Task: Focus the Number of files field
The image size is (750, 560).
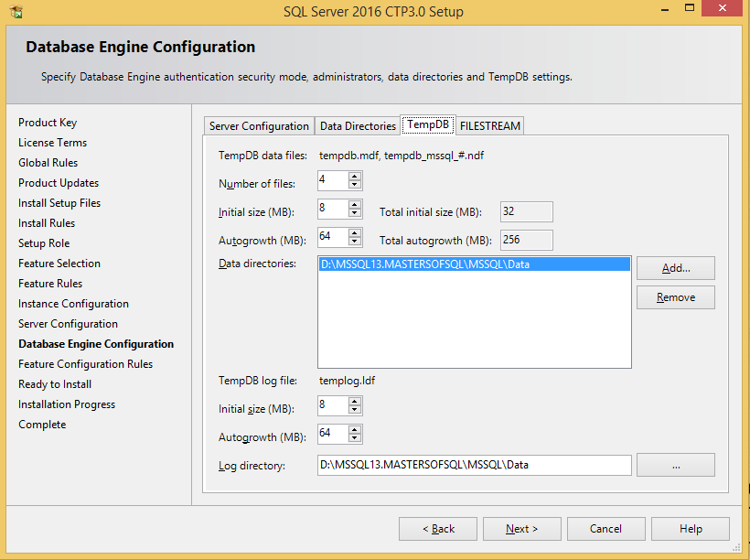Action: tap(333, 180)
